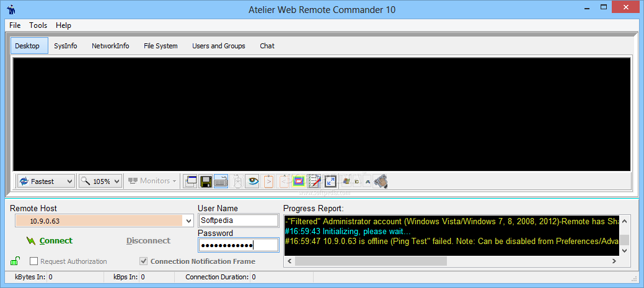Screen dimensions: 644x288
Task: Click the full screen expand arrows icon
Action: 330,181
